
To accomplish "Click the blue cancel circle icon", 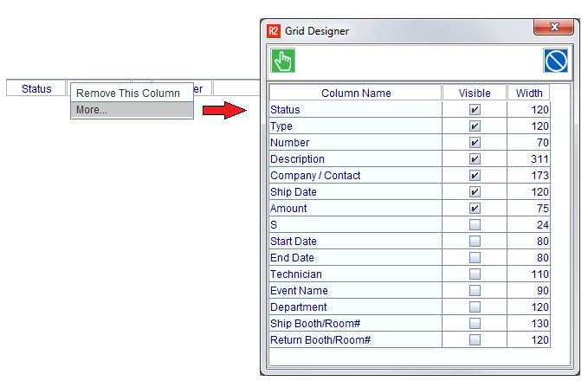I will pos(555,61).
